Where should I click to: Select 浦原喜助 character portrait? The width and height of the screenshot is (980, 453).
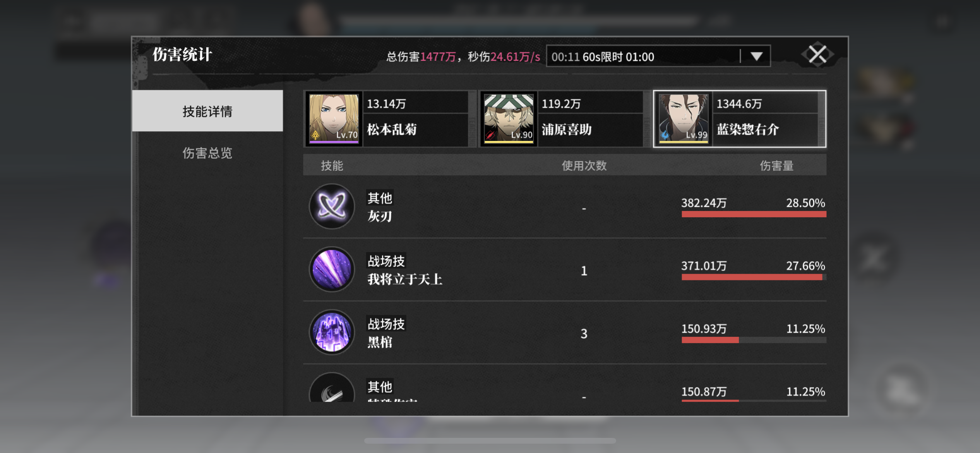509,118
